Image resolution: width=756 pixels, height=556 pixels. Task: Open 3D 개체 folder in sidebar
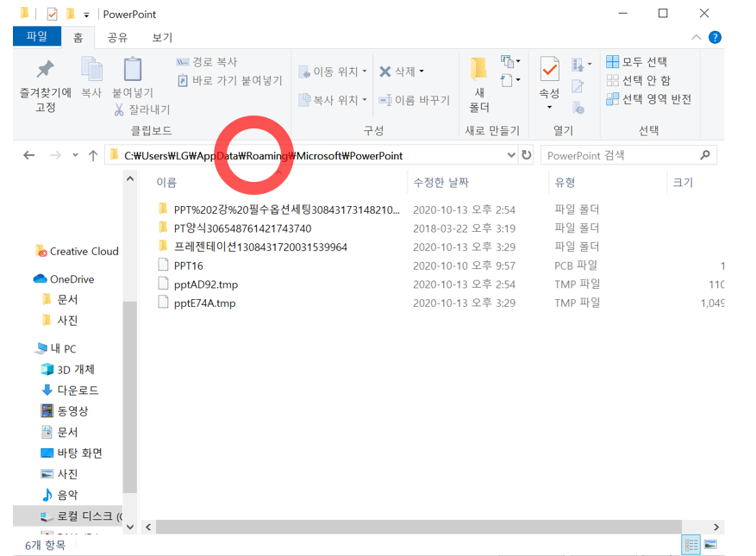[x=68, y=370]
